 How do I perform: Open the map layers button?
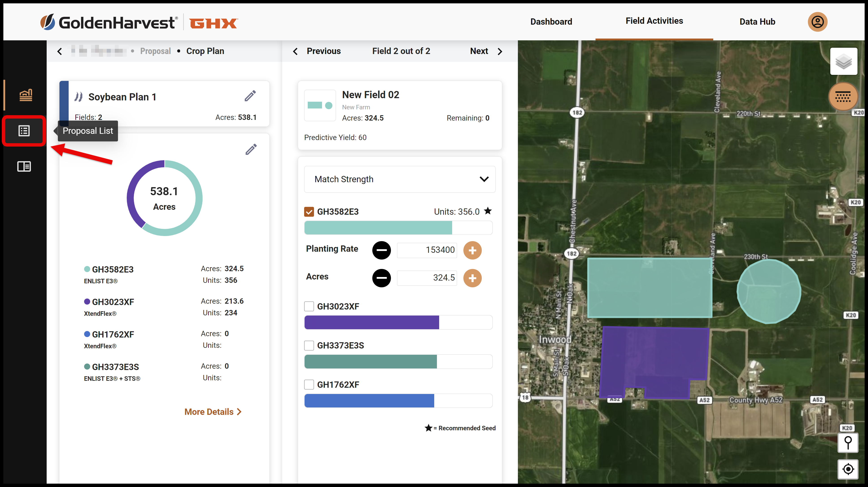[843, 61]
